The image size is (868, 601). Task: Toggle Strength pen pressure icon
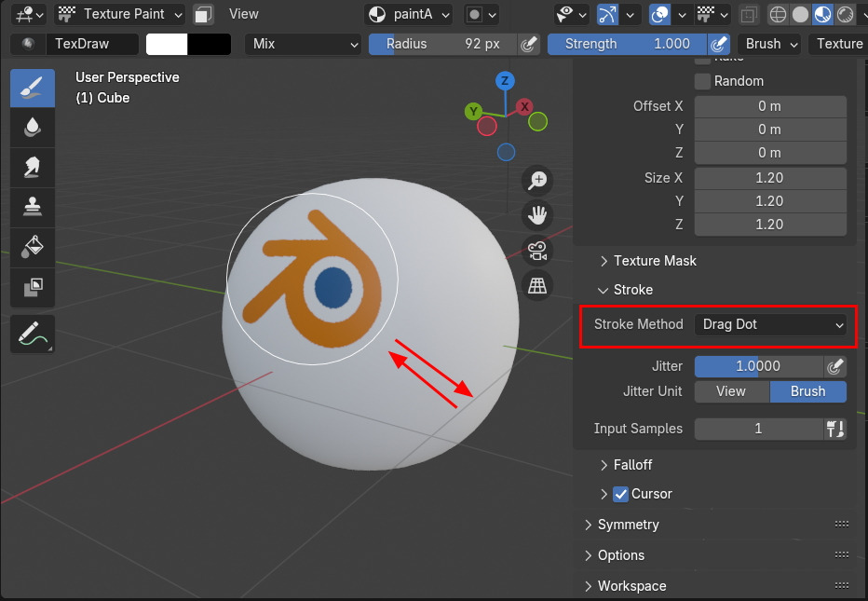point(719,44)
